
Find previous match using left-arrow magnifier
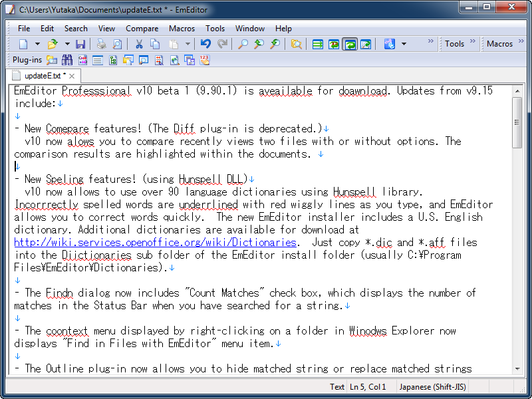pos(259,44)
